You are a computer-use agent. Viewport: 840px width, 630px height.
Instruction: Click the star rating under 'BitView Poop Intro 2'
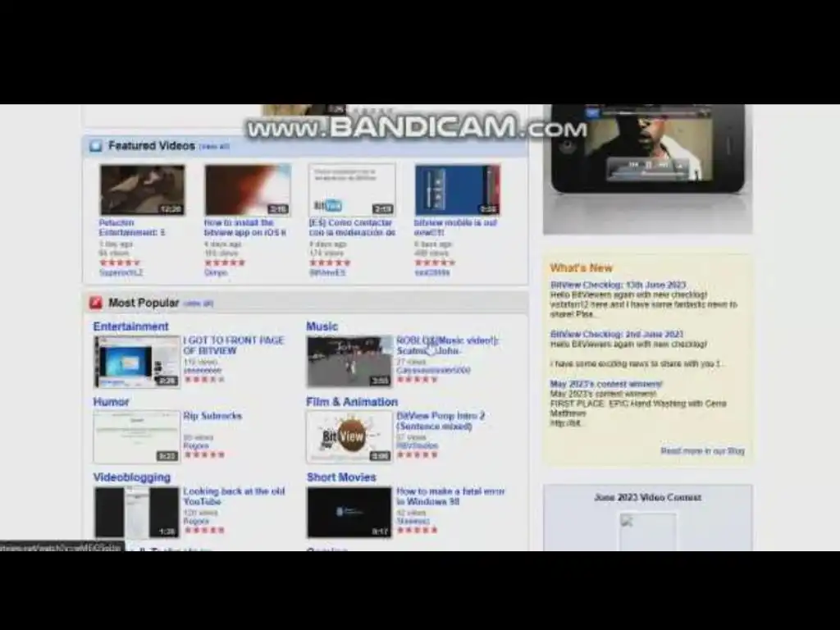[418, 454]
